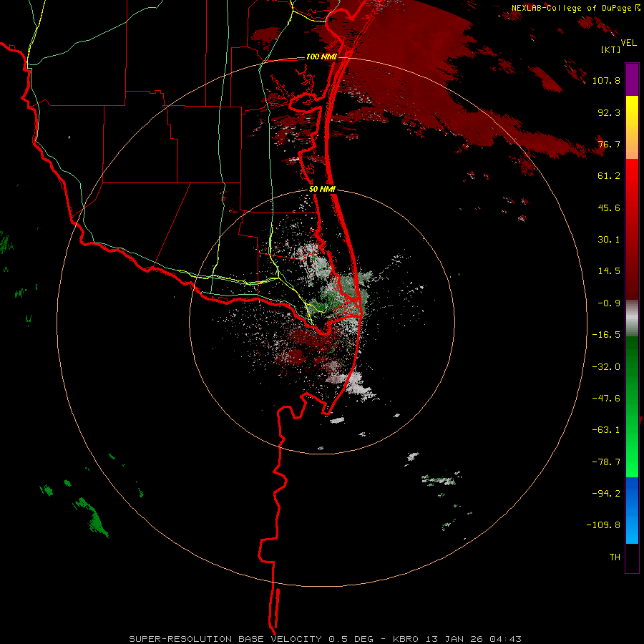This screenshot has width=644, height=644.
Task: Select the -32.0 scale value
Action: click(x=606, y=367)
